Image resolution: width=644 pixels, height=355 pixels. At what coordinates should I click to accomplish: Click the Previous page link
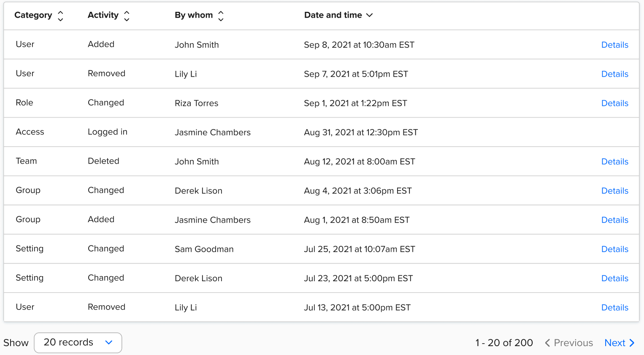569,343
